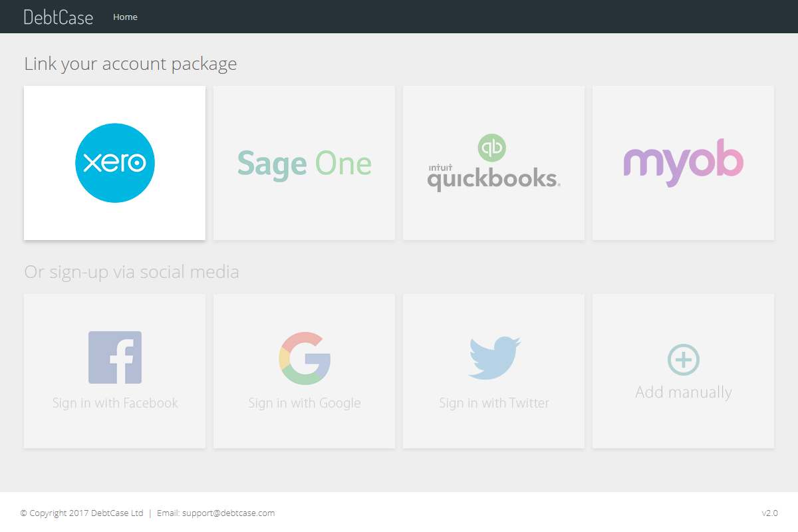This screenshot has width=798, height=532.
Task: Click the Facebook logo icon
Action: point(115,358)
